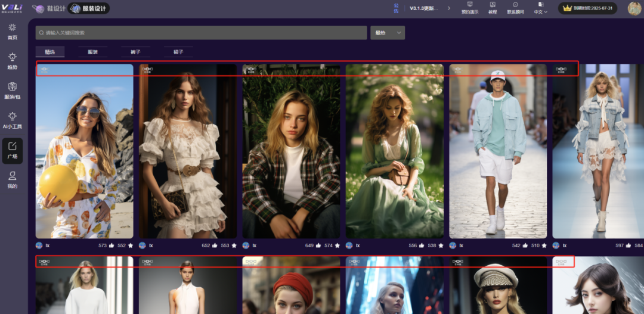Open the beach floral dress image

tap(85, 151)
